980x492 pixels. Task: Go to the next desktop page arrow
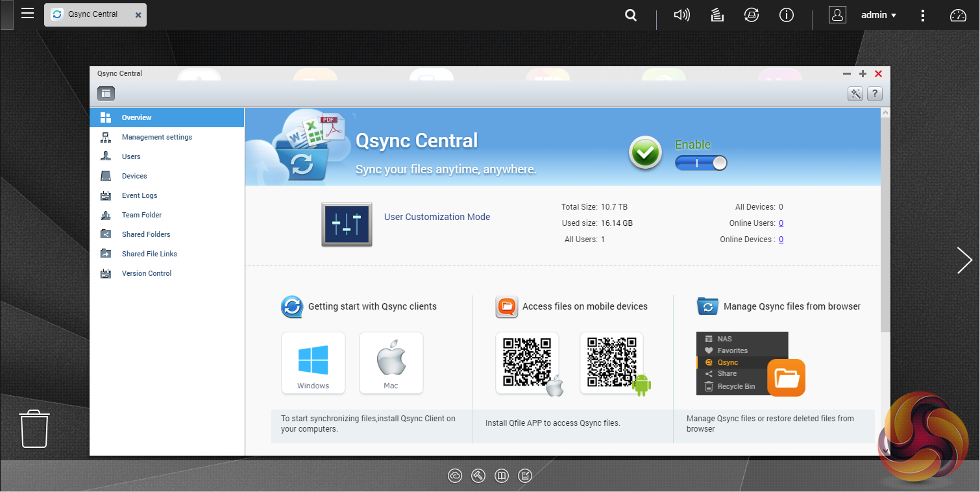[x=964, y=260]
